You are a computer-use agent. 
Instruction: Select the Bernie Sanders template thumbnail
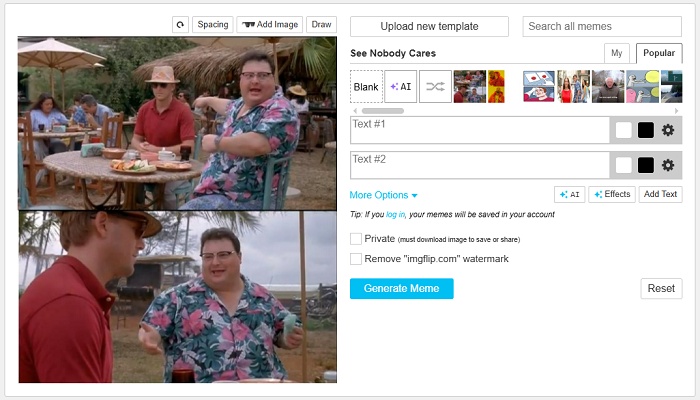pos(607,87)
